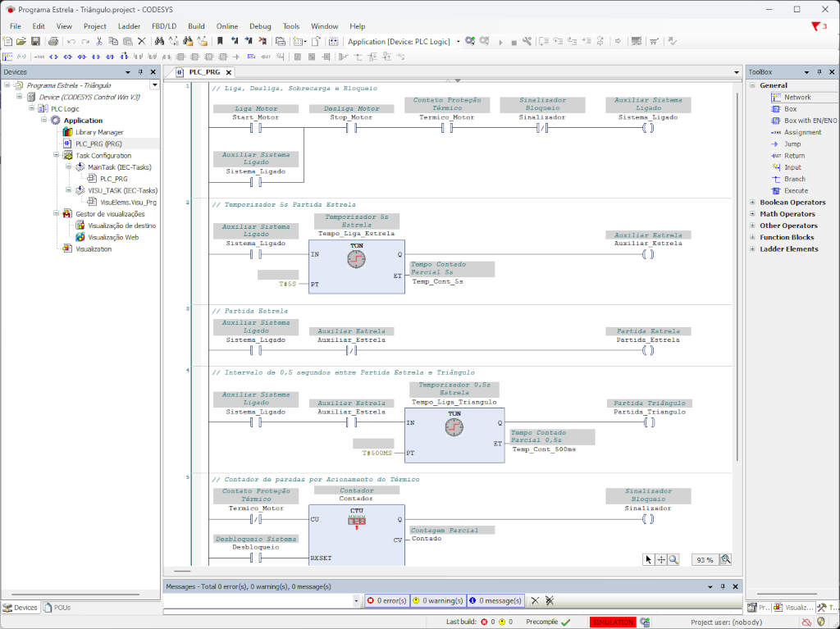Select Library Manager in device tree
Image resolution: width=840 pixels, height=629 pixels.
point(99,132)
